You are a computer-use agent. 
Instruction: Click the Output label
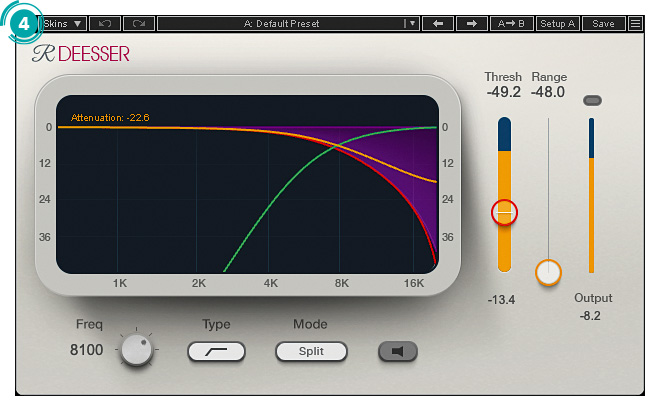coord(593,299)
